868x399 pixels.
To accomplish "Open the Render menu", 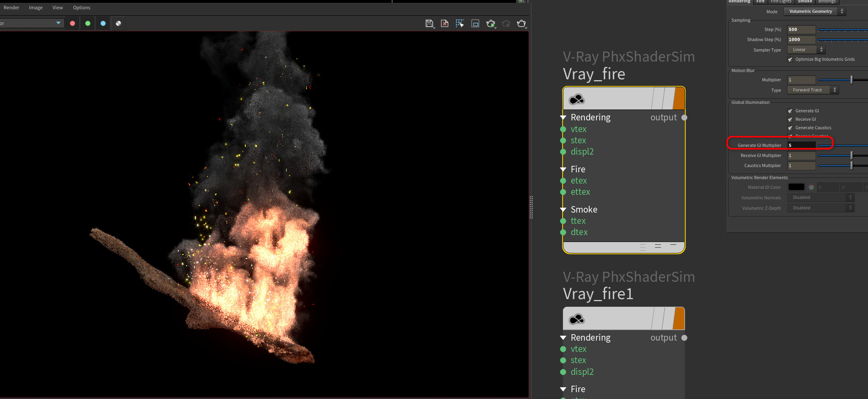I will pos(11,8).
